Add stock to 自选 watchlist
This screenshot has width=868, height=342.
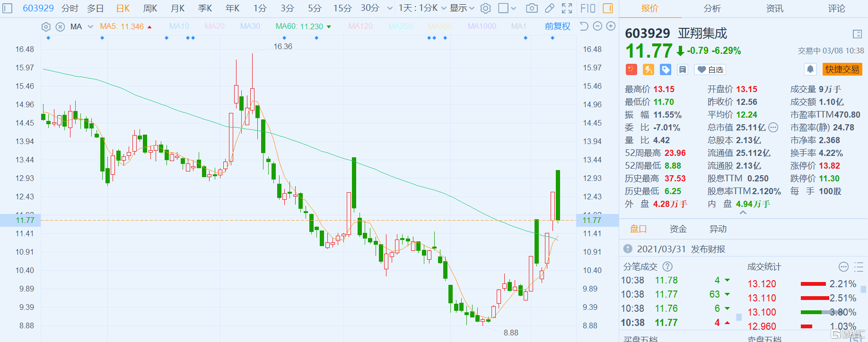710,69
